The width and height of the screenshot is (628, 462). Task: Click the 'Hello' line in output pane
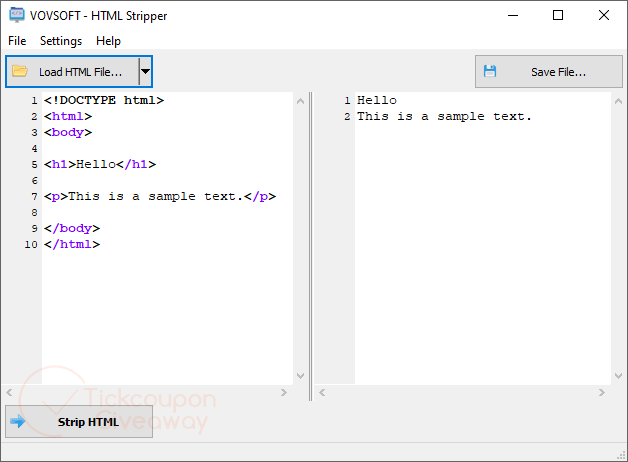[x=377, y=100]
